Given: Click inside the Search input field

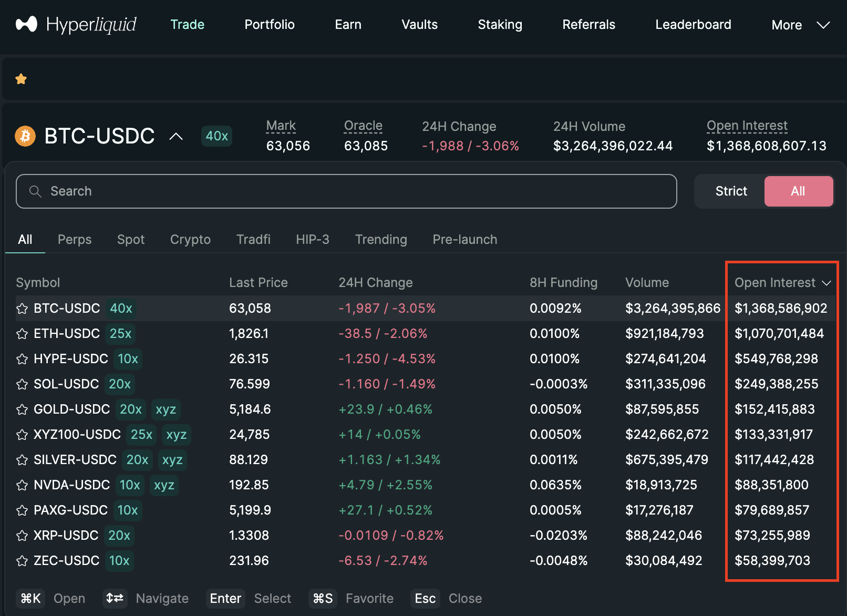Looking at the screenshot, I should [210, 191].
